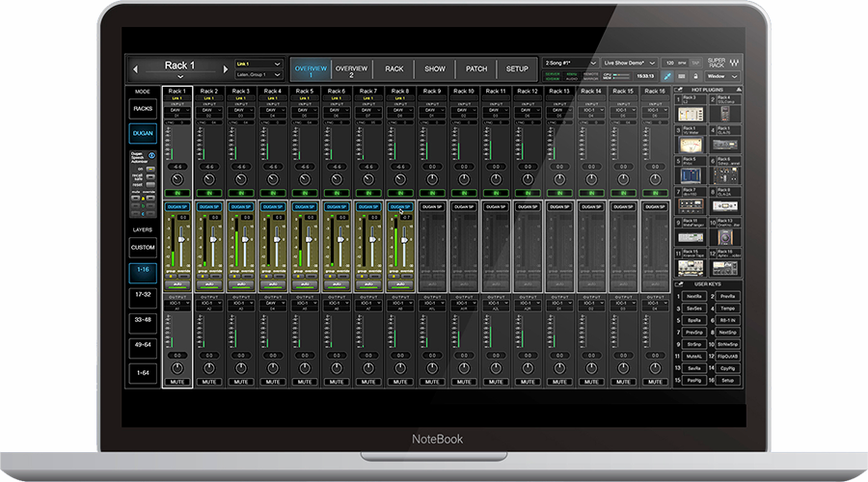The image size is (868, 482).
Task: Switch to the PATCH tab
Action: click(x=476, y=68)
